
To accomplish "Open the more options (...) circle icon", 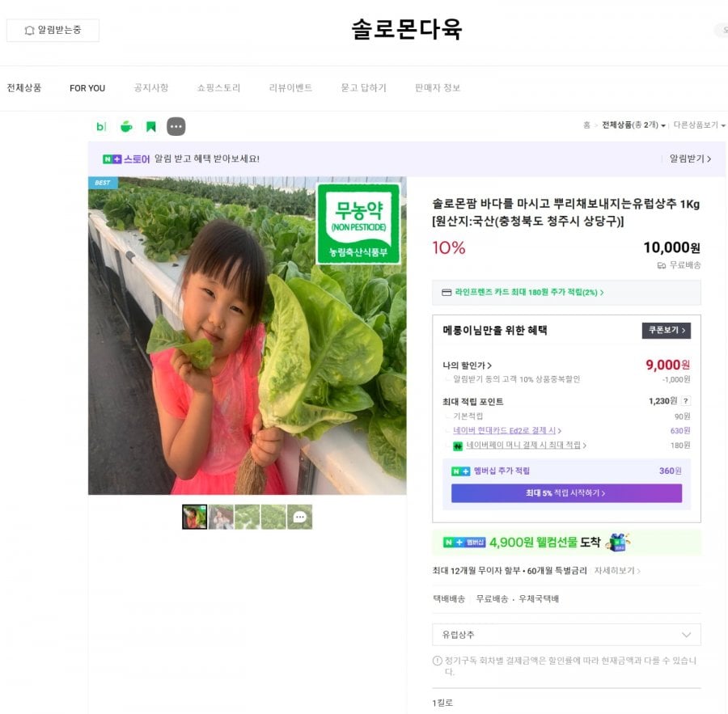I will (x=175, y=126).
